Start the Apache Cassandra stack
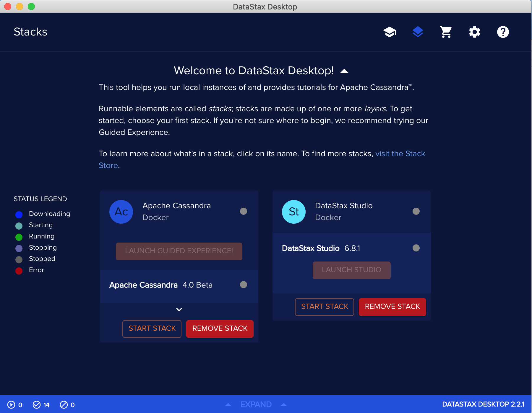 click(152, 328)
